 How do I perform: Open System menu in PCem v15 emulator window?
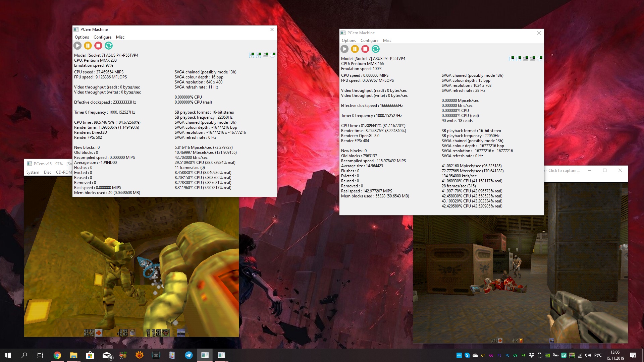tap(33, 172)
